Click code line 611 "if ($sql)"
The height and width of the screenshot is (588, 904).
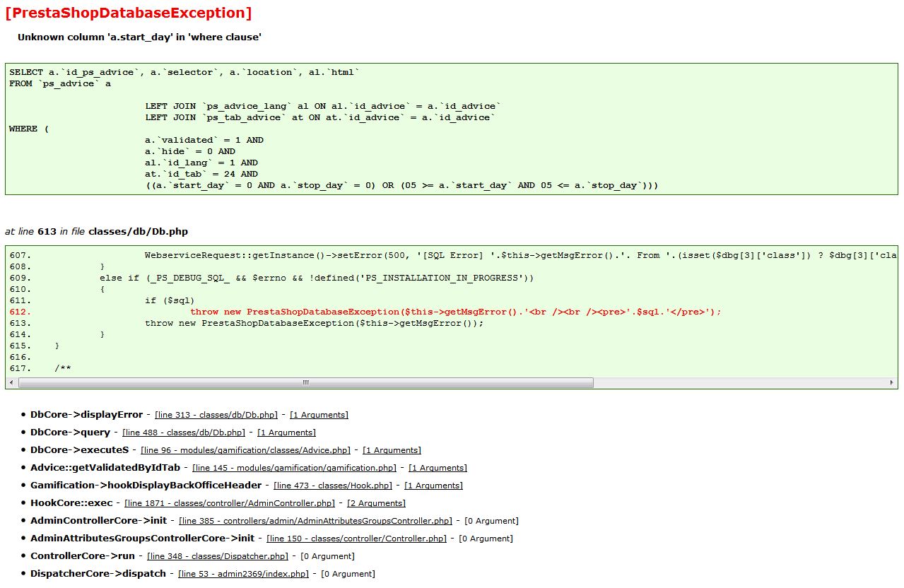point(102,300)
